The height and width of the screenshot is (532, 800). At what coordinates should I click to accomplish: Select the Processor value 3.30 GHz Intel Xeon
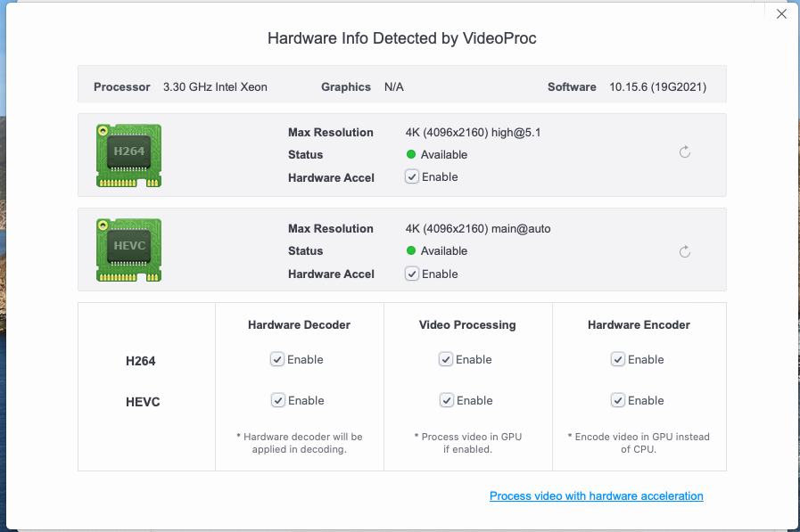click(x=215, y=86)
